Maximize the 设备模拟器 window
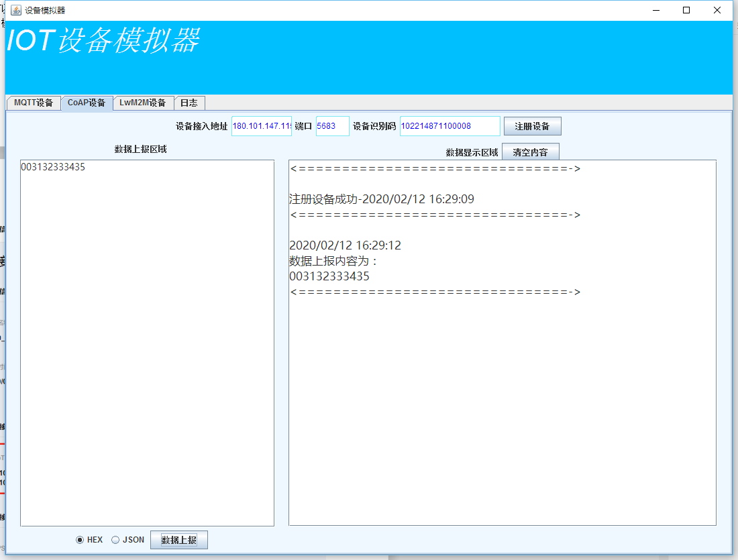738x560 pixels. pos(686,10)
